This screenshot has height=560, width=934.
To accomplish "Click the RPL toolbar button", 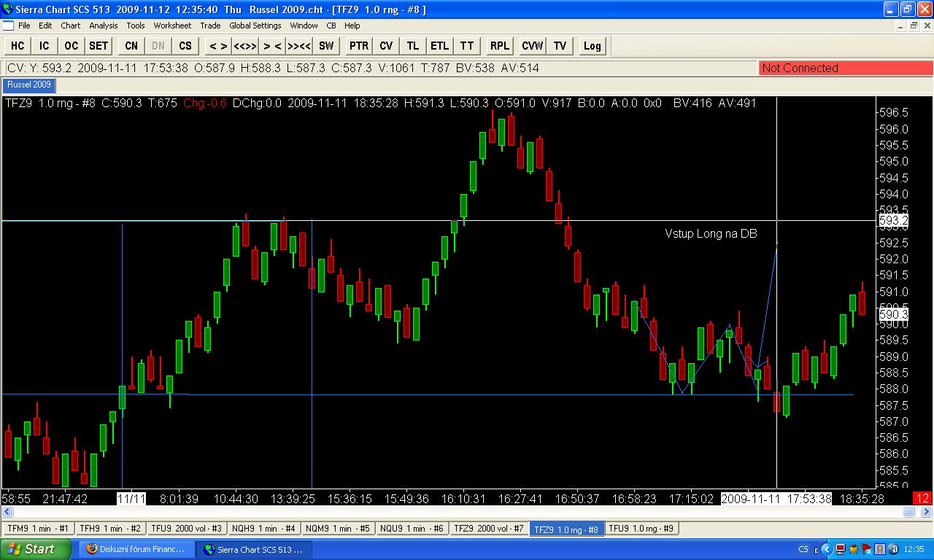I will point(500,46).
